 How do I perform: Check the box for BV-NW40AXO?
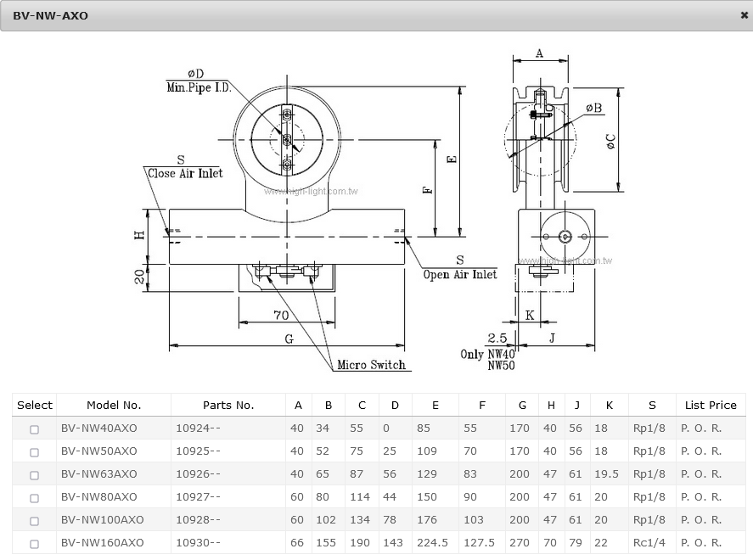click(x=35, y=429)
